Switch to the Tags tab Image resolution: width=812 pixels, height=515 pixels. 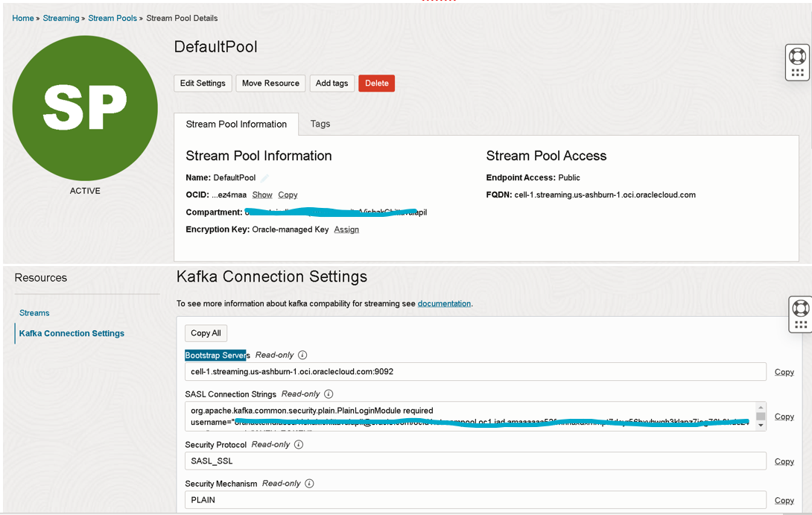click(x=320, y=124)
